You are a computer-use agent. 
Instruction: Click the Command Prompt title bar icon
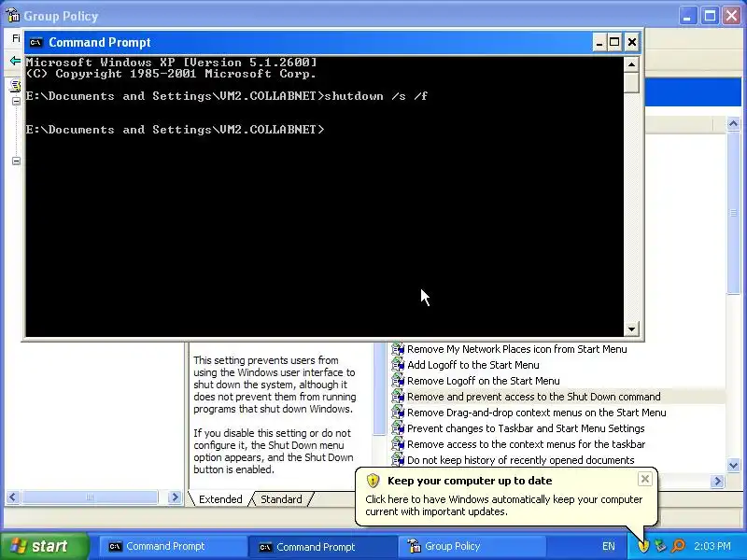(35, 42)
